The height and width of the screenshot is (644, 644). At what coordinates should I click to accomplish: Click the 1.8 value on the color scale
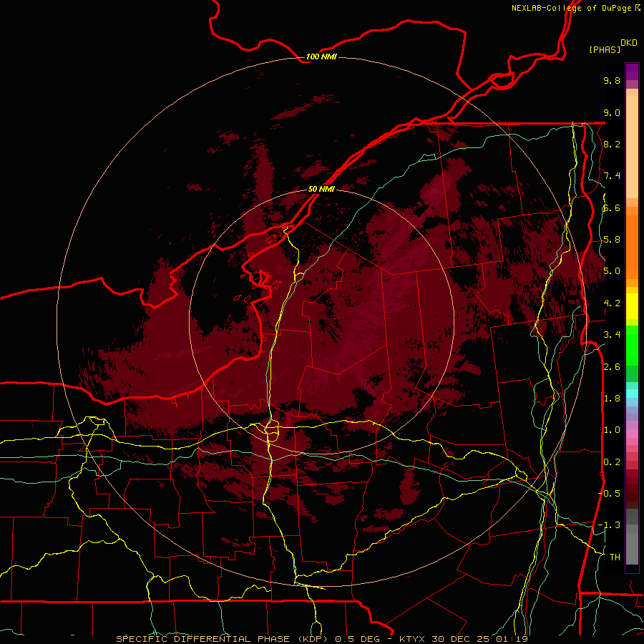(612, 399)
